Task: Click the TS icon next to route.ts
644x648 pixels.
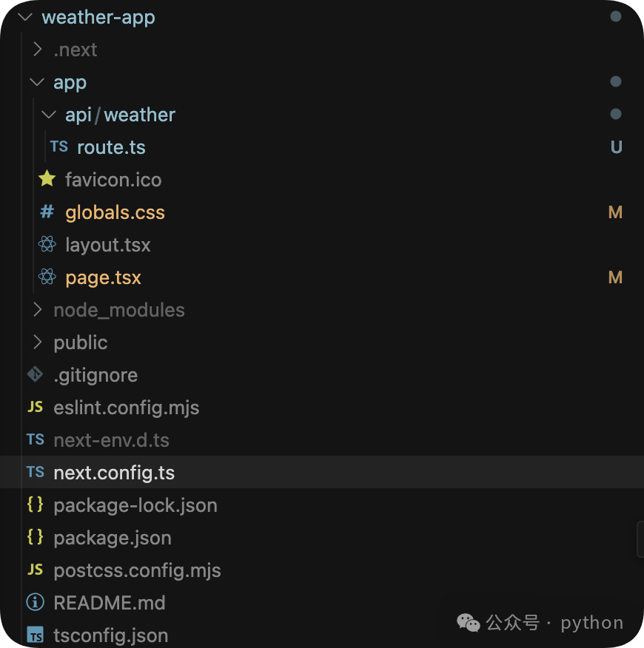Action: pos(59,146)
